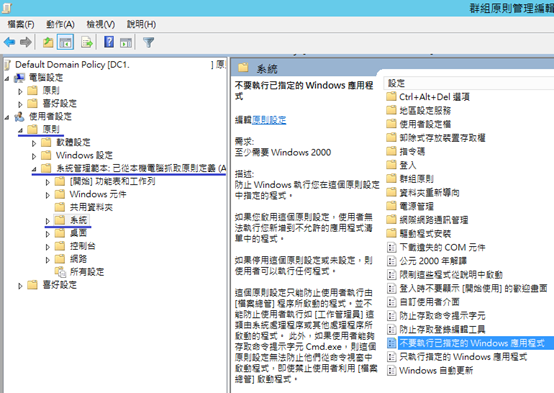Select the 系統 folder in tree
Screen dimensions: 554x393
click(78, 220)
